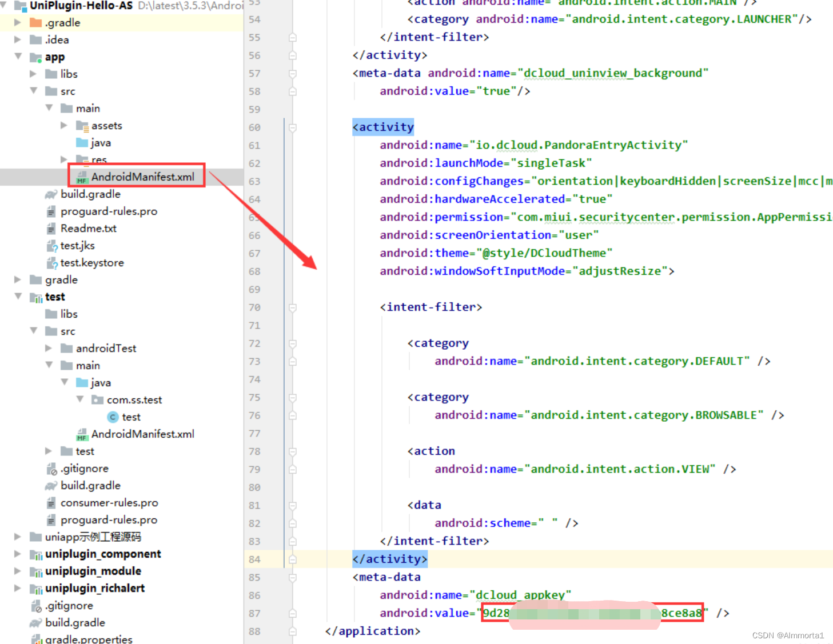
Task: Select the Readme.txt file
Action: 89,229
